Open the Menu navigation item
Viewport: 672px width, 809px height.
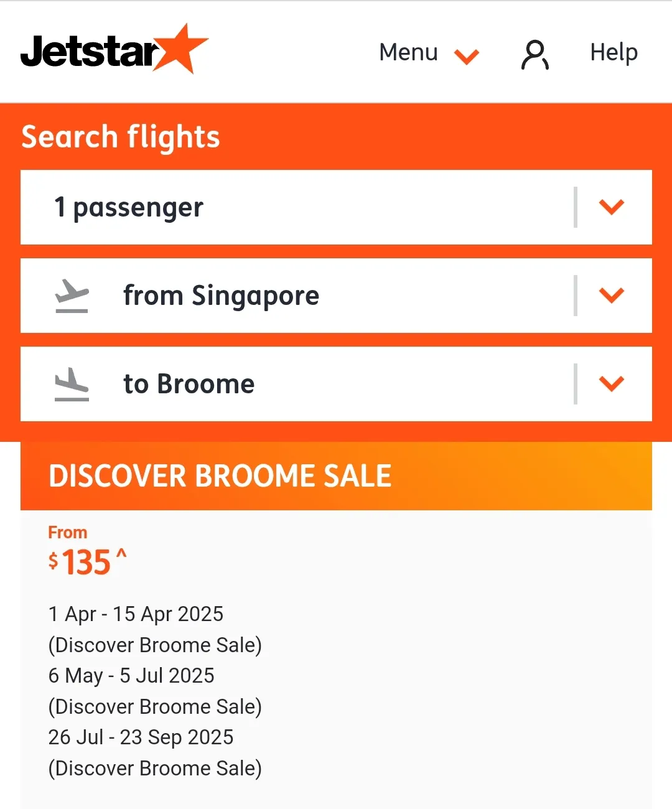coord(409,52)
